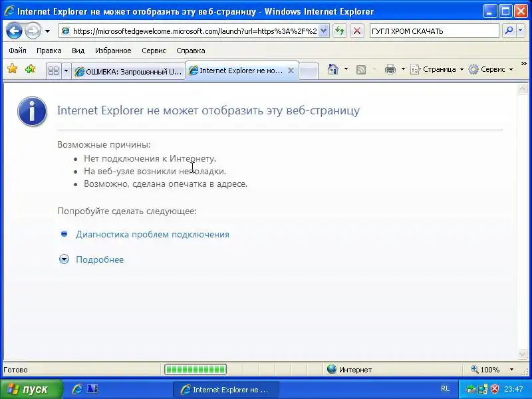Open the пуск Start menu
The height and width of the screenshot is (399, 532).
(31, 389)
